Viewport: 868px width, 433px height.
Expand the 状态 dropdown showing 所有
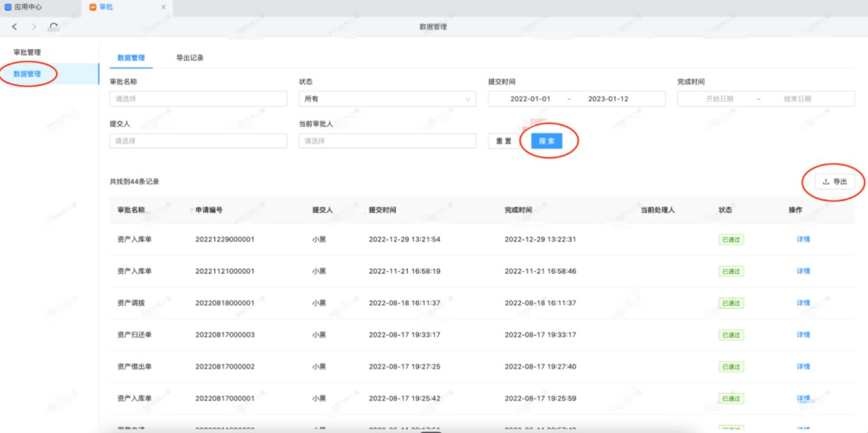tap(387, 99)
